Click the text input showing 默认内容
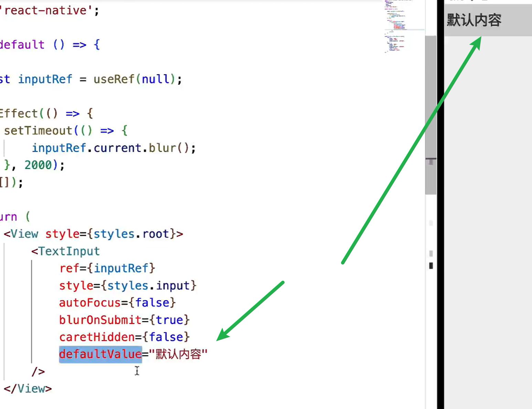The image size is (532, 409). pyautogui.click(x=488, y=20)
